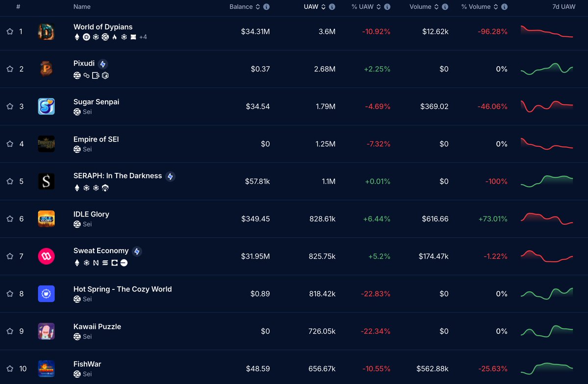Star FishWar as a favorite
Image resolution: width=588 pixels, height=384 pixels.
[9, 369]
